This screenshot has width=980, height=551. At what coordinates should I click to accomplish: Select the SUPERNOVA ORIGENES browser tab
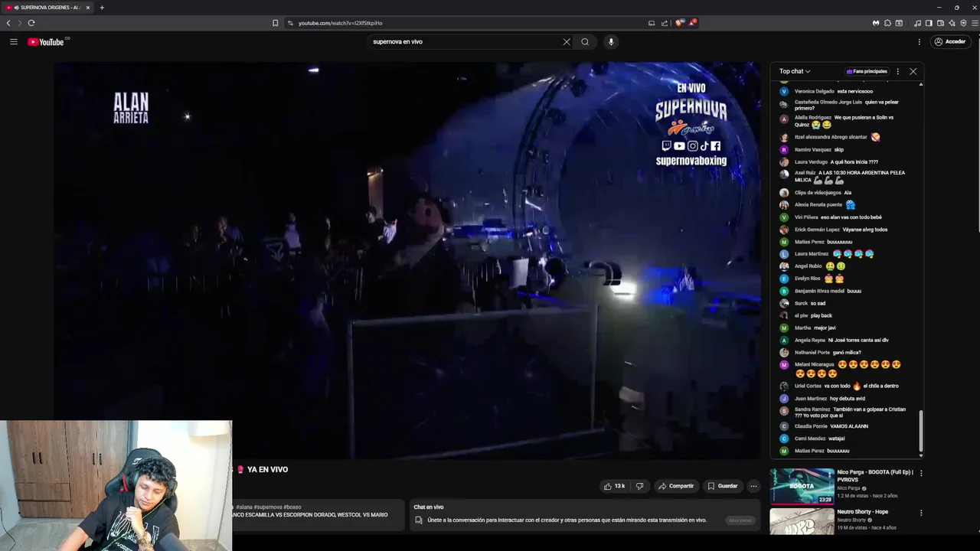[47, 8]
